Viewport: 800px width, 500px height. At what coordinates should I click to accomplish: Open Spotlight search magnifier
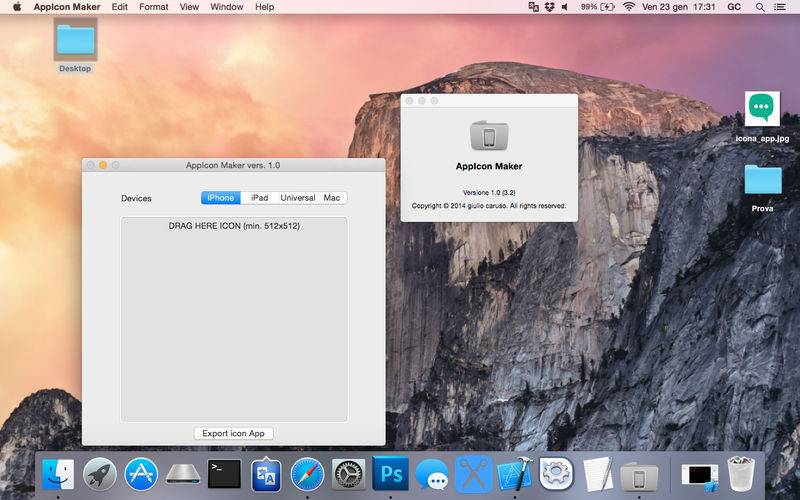760,7
